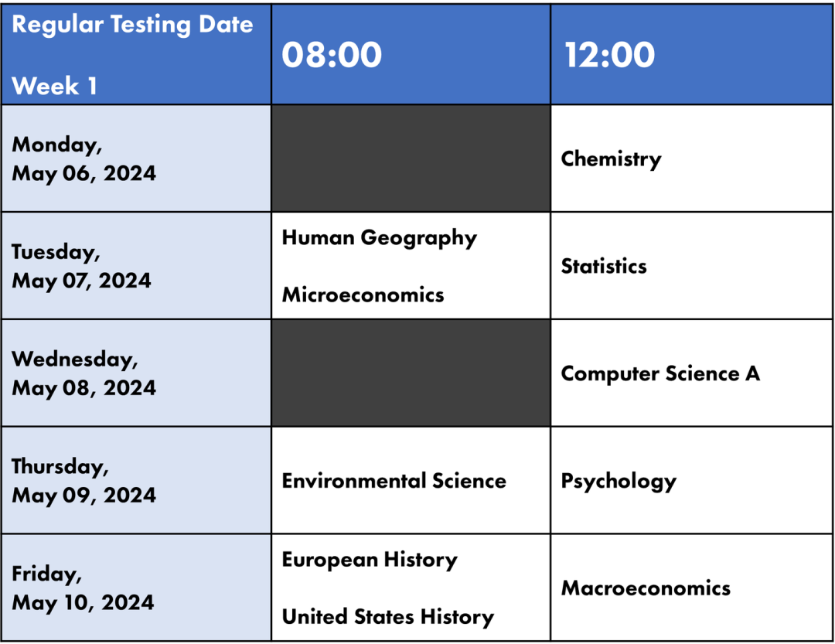Image resolution: width=835 pixels, height=644 pixels.
Task: Click the word "Wednesday," in the date column
Action: pyautogui.click(x=75, y=359)
